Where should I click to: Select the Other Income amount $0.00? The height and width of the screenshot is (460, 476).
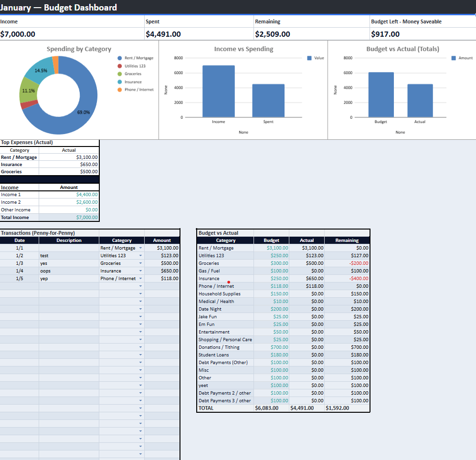69,209
